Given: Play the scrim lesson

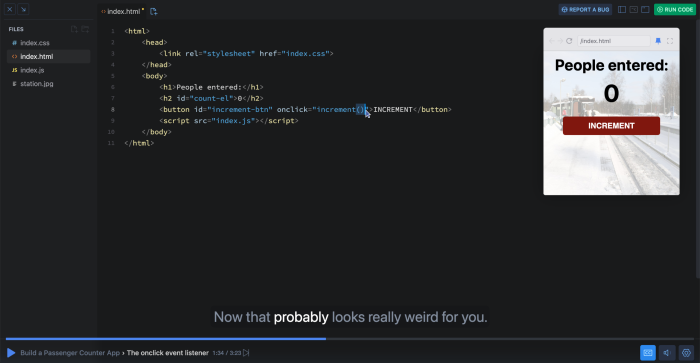Looking at the screenshot, I should click(x=11, y=353).
